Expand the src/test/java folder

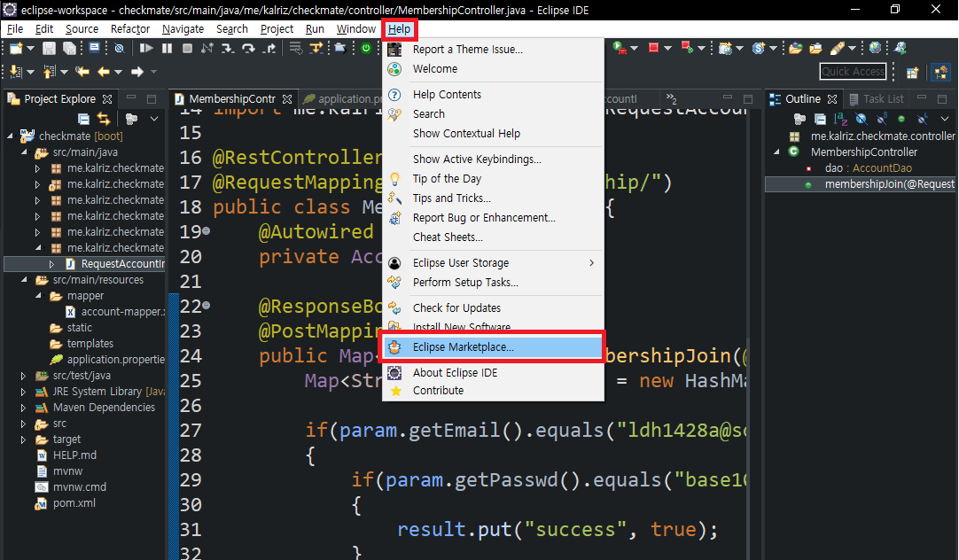(23, 376)
